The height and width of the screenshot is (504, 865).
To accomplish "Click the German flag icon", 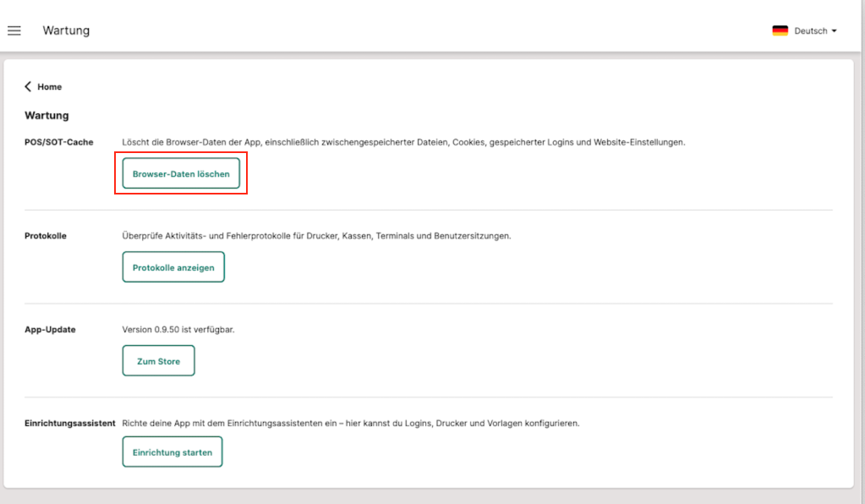I will (x=780, y=30).
